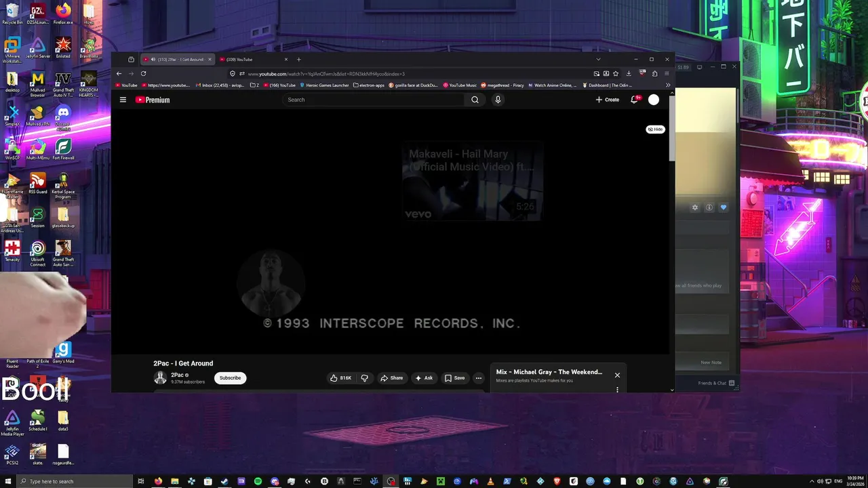868x488 pixels.
Task: Show hidden system tray icons chevron
Action: [812, 481]
